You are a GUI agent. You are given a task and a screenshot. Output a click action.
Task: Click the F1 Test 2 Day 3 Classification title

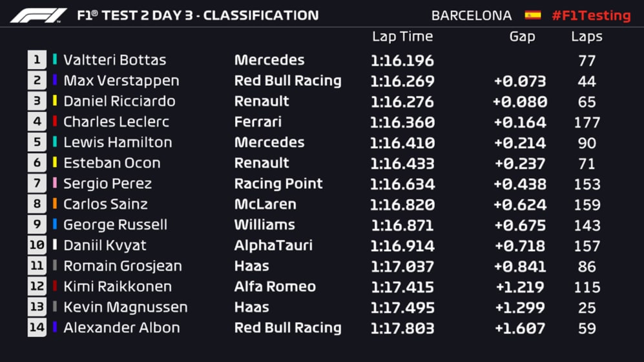198,15
